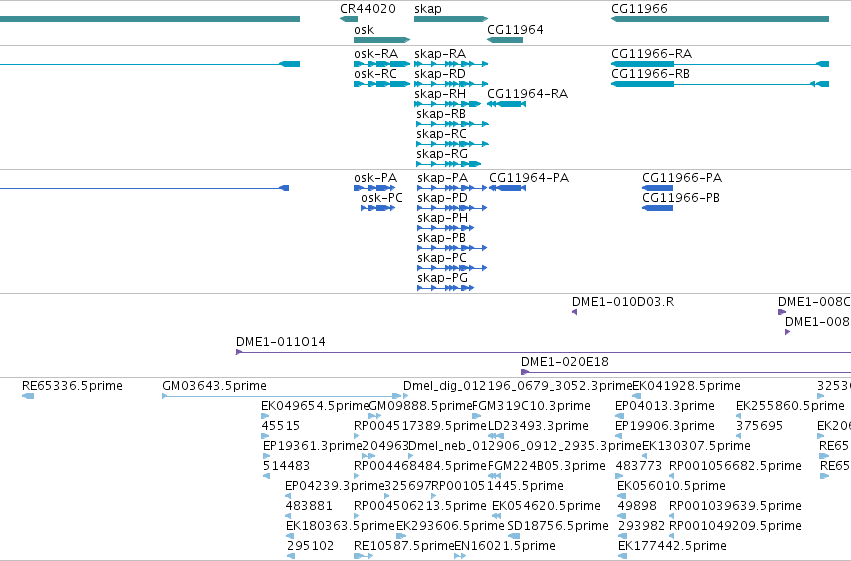This screenshot has width=851, height=561.
Task: Select the DME1-010D03.R clone label
Action: point(623,302)
